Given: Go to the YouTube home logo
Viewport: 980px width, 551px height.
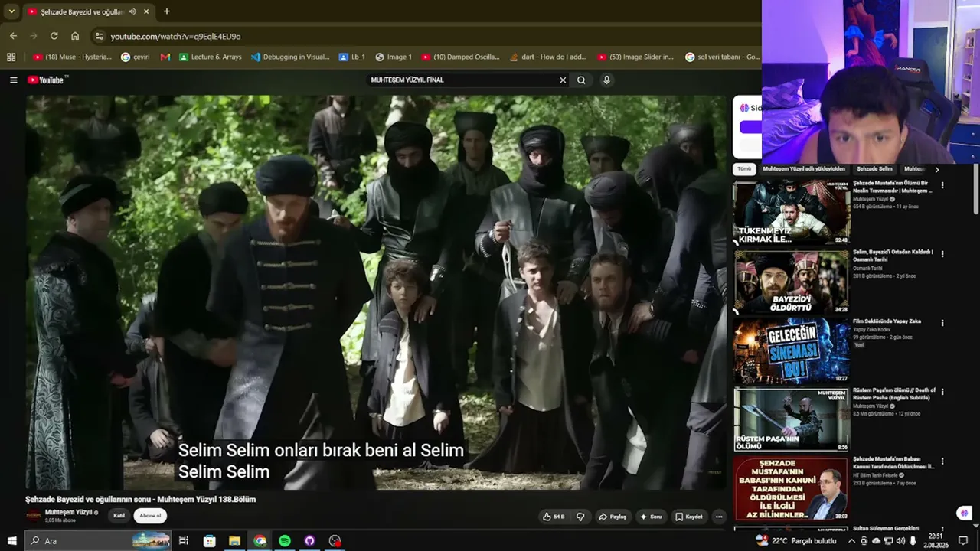Looking at the screenshot, I should coord(47,80).
